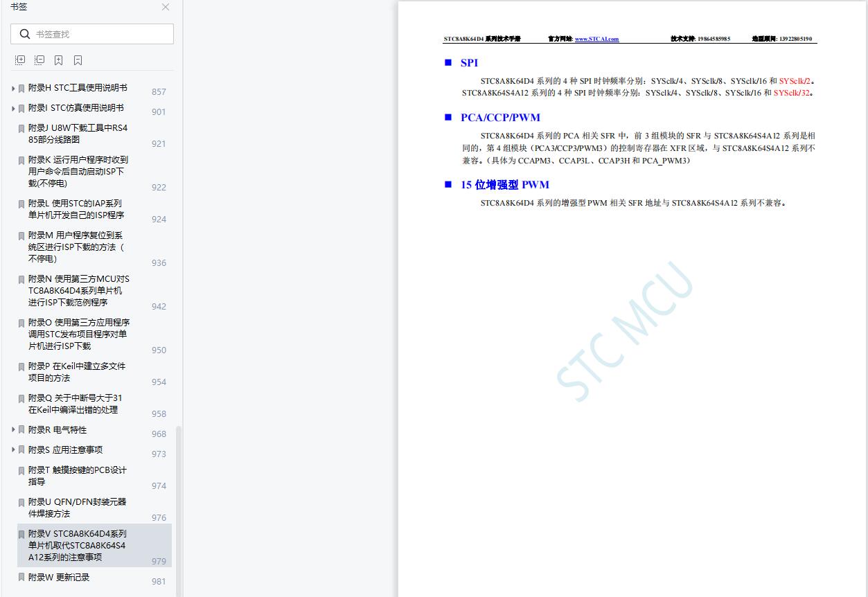
Task: Click the SPI section heading
Action: point(469,63)
